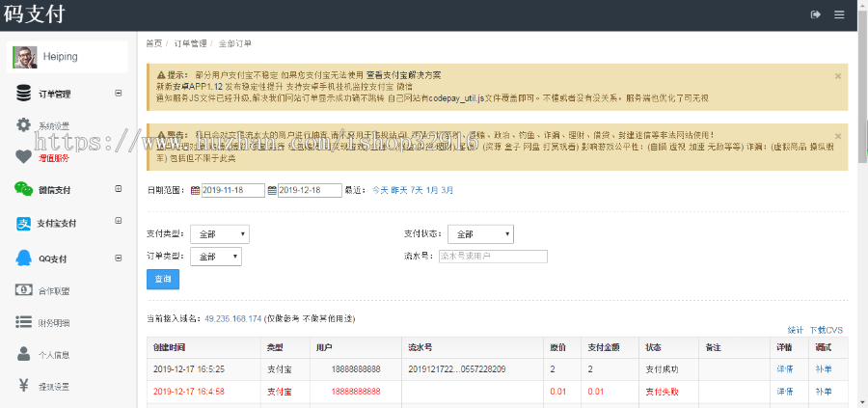868x408 pixels.
Task: Open 提现设置 menu item
Action: (x=54, y=387)
